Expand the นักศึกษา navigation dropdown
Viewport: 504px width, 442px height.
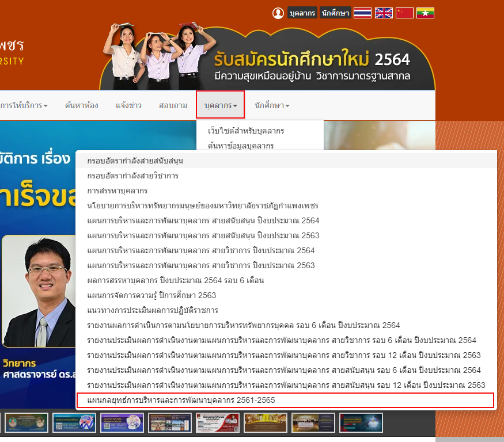click(272, 105)
